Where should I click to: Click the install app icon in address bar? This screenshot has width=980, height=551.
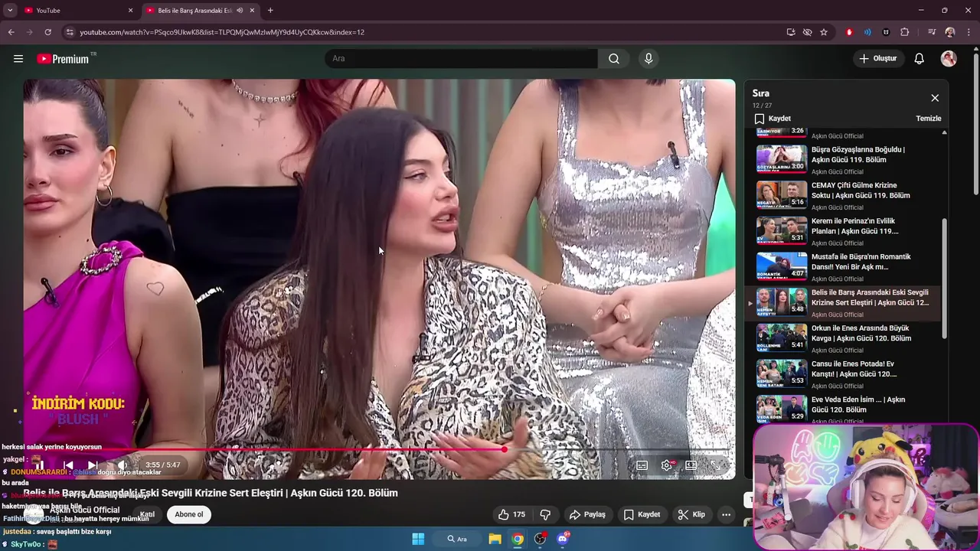click(x=791, y=32)
